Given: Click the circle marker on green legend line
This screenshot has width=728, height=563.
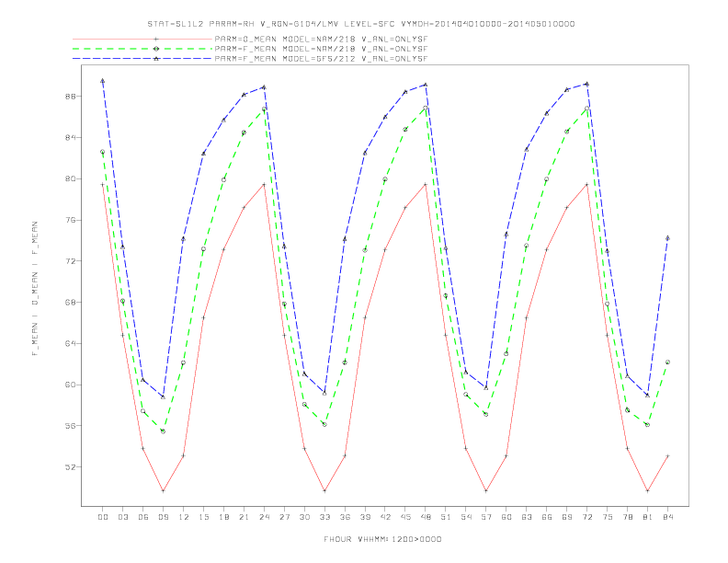Looking at the screenshot, I should pos(156,49).
